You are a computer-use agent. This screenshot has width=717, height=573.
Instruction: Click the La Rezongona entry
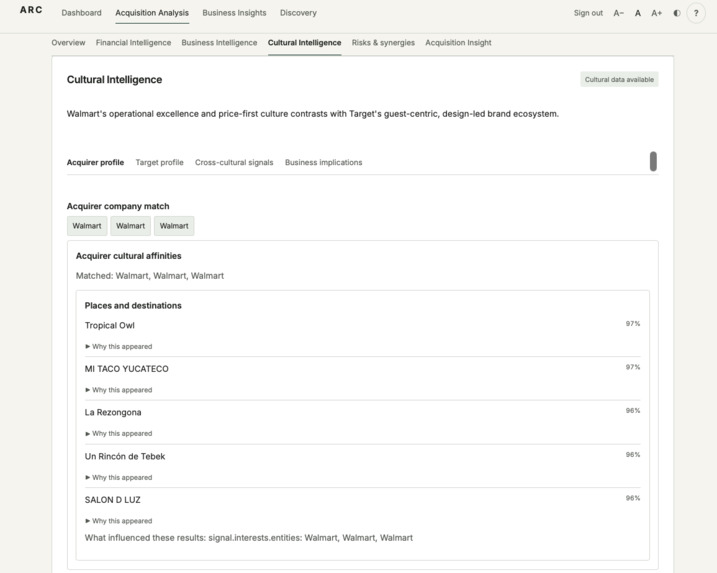pos(113,412)
